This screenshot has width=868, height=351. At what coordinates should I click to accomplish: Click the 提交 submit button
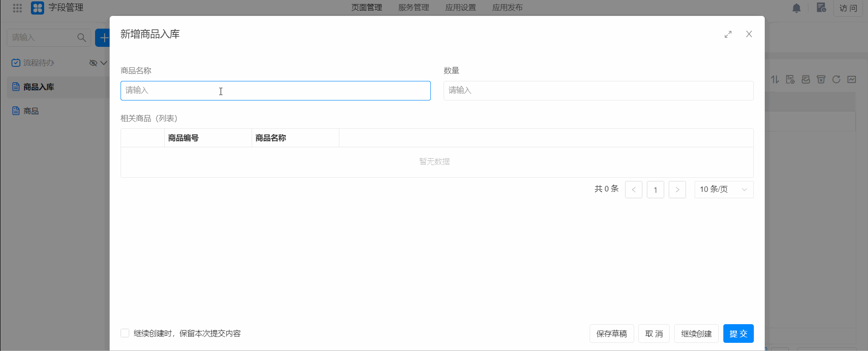tap(738, 334)
